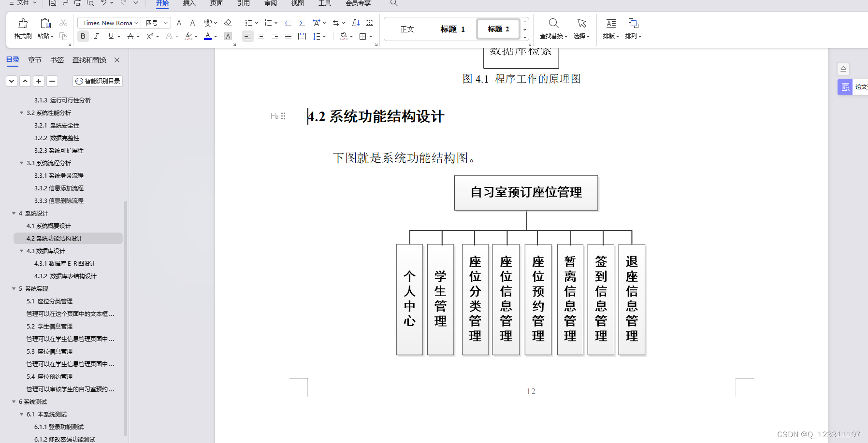This screenshot has height=443, width=868.
Task: Apply highlighter pen color
Action: click(188, 36)
